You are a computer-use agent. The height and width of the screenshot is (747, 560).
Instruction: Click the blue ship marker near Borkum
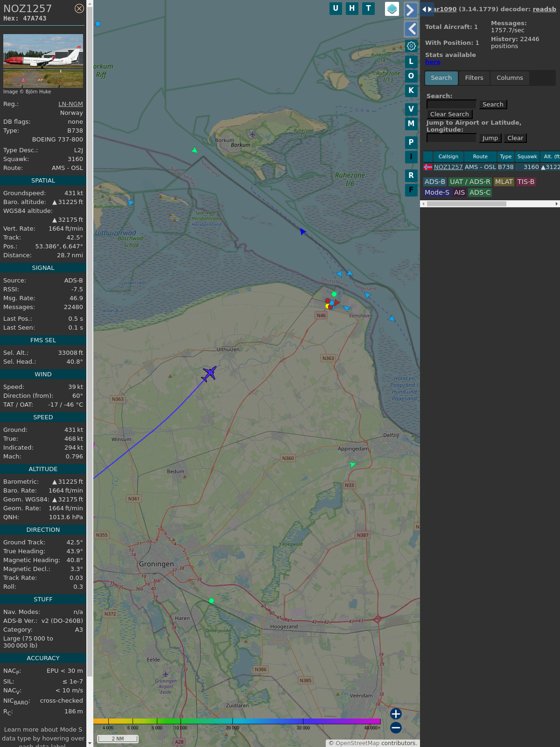303,232
